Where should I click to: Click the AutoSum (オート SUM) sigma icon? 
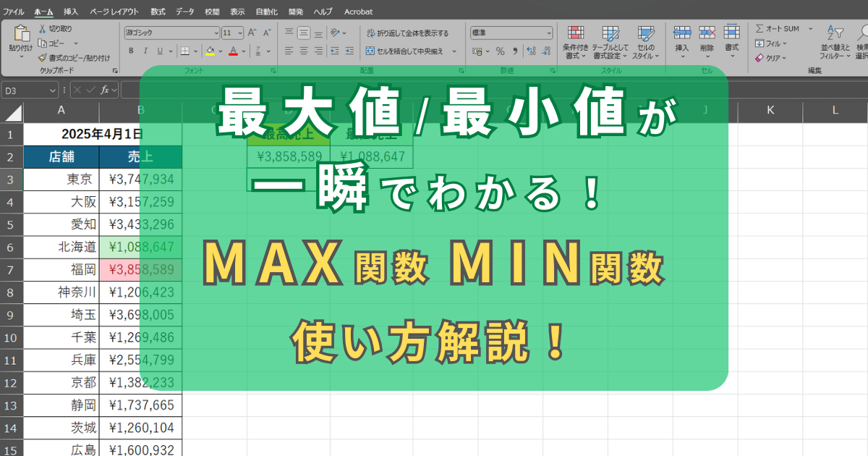[759, 29]
